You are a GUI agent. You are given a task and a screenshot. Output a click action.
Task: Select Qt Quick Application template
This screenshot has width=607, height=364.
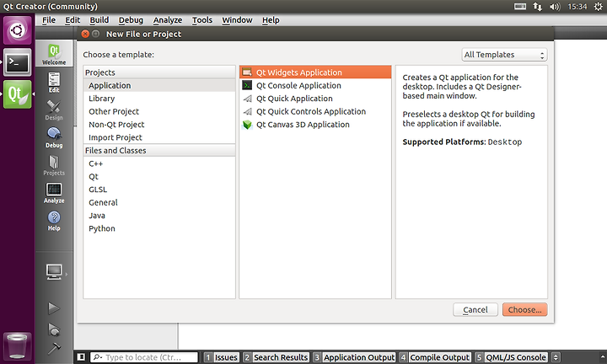[x=315, y=99]
